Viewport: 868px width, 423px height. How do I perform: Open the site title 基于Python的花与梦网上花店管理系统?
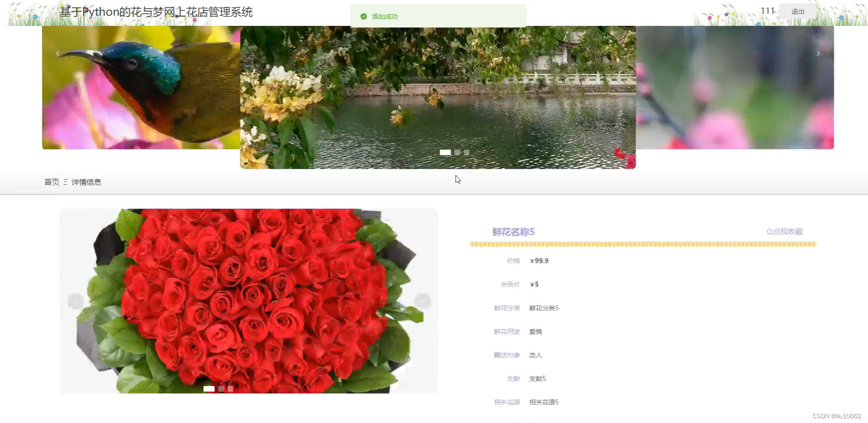[155, 12]
